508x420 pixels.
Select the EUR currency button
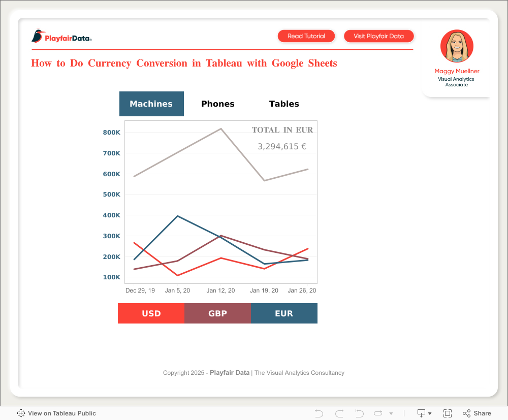point(284,313)
